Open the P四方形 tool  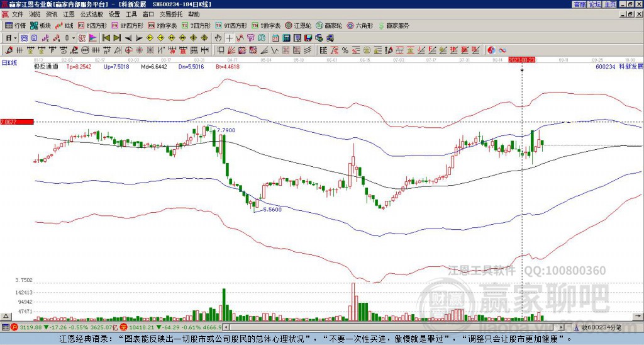(x=92, y=26)
